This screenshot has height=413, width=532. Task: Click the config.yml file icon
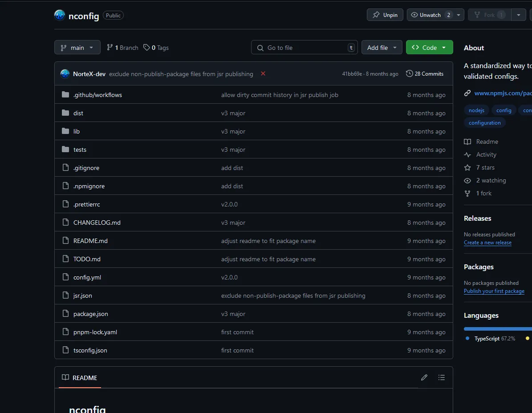[65, 277]
